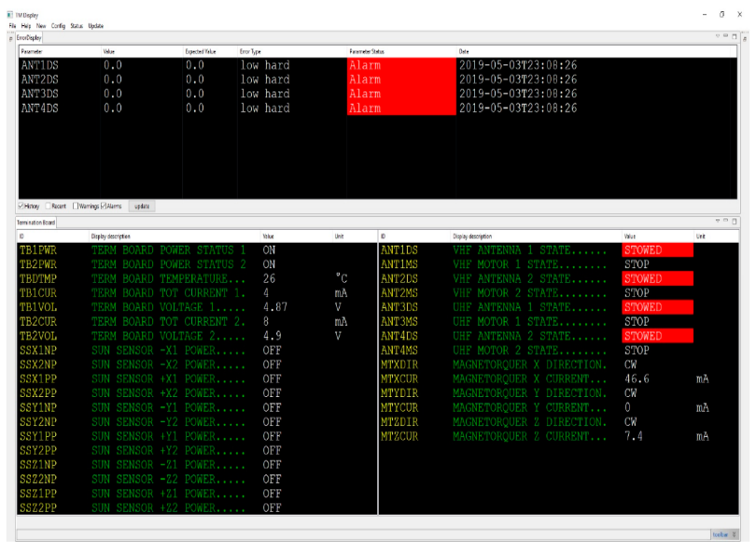This screenshot has height=552, width=756.
Task: Open the Config menu
Action: tap(58, 26)
